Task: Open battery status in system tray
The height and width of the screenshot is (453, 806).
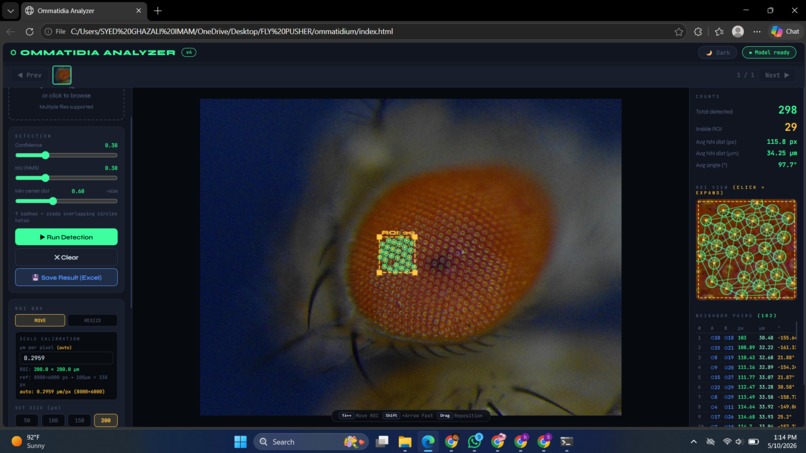Action: [x=754, y=442]
